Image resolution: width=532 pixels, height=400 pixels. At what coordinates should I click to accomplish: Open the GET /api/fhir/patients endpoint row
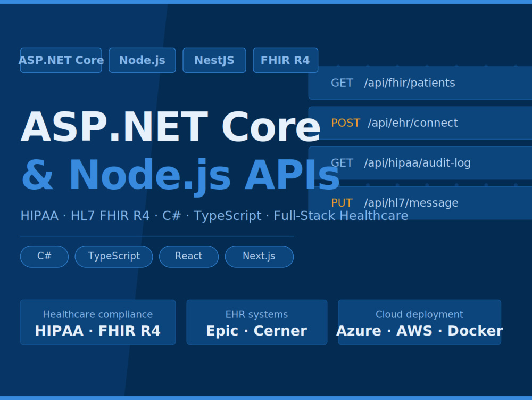420,83
